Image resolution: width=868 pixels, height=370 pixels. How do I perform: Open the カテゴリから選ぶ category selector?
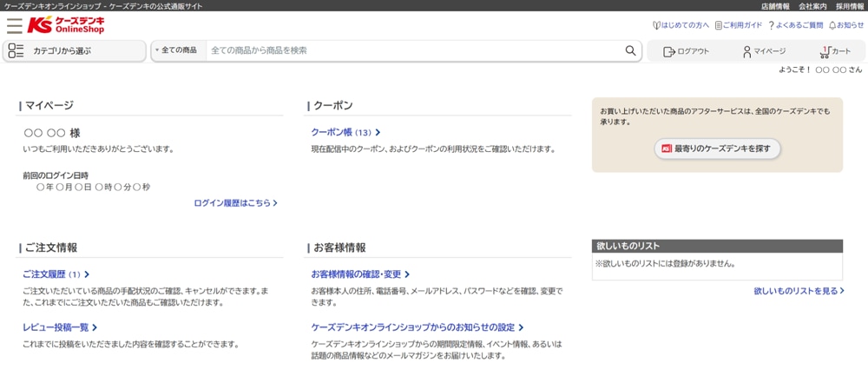coord(75,51)
